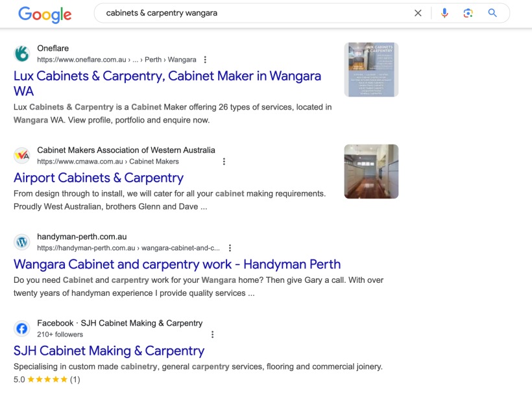Click the Cabinet Makers Association WA favicon
This screenshot has width=532, height=395.
(x=22, y=155)
